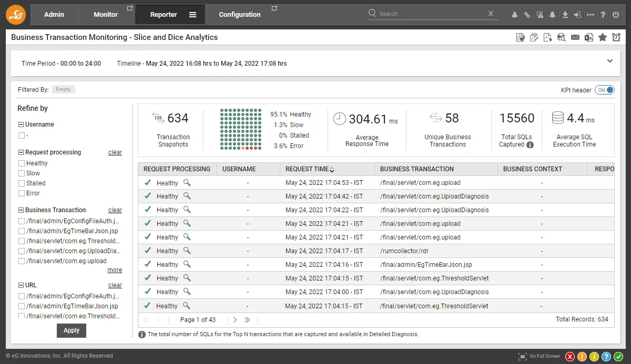Check the Error request processing filter
The width and height of the screenshot is (631, 364).
click(x=22, y=193)
